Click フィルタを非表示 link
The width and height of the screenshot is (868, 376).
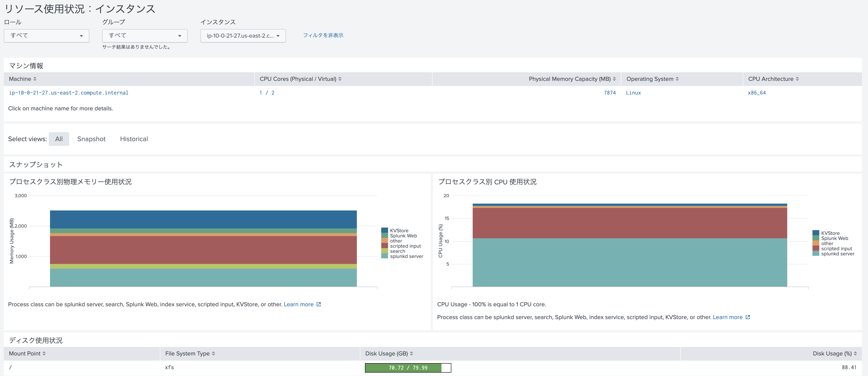pos(323,36)
